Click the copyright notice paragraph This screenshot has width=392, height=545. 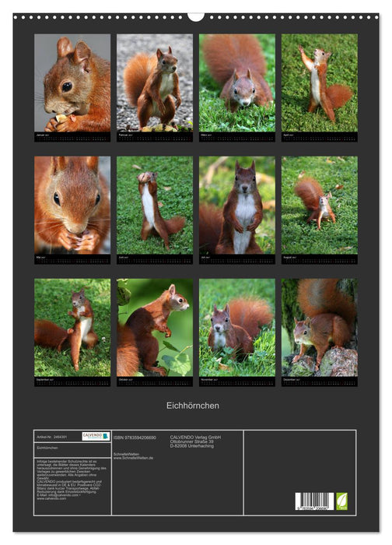tap(72, 469)
